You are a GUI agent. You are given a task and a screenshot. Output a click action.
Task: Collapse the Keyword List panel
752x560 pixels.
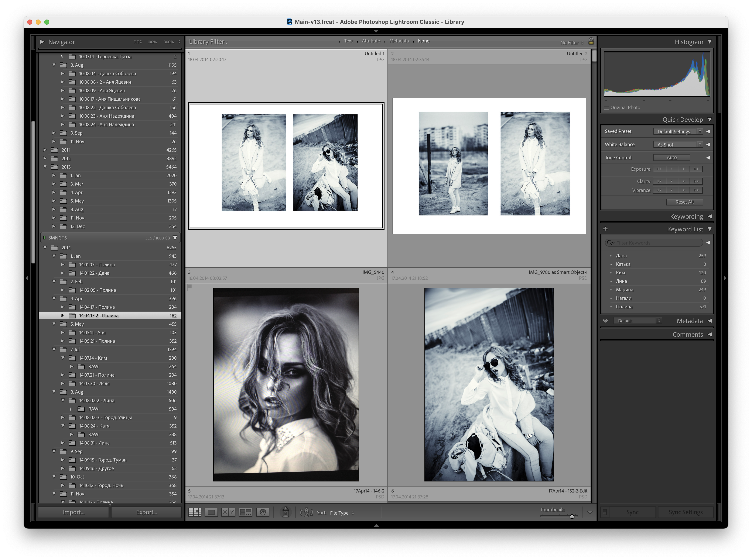coord(710,229)
